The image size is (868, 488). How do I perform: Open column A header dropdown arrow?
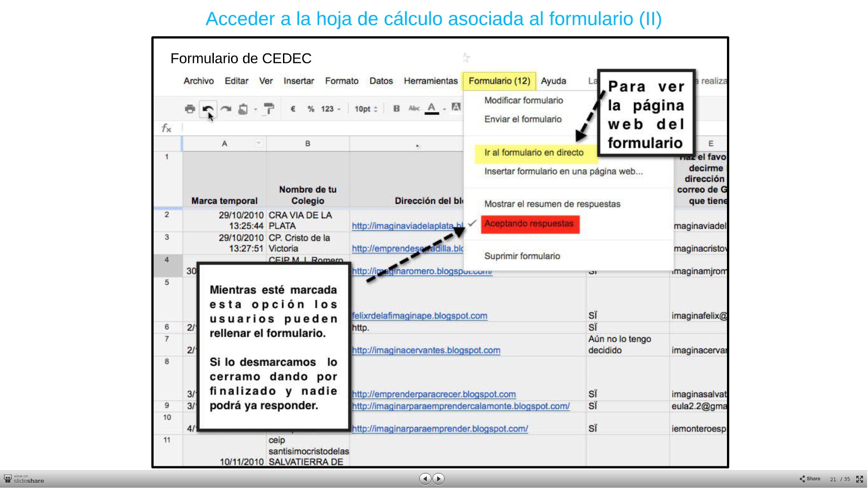pyautogui.click(x=259, y=143)
